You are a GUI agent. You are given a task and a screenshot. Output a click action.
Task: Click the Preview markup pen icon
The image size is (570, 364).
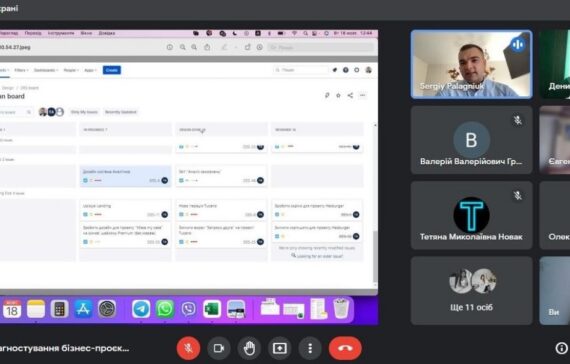(x=225, y=47)
